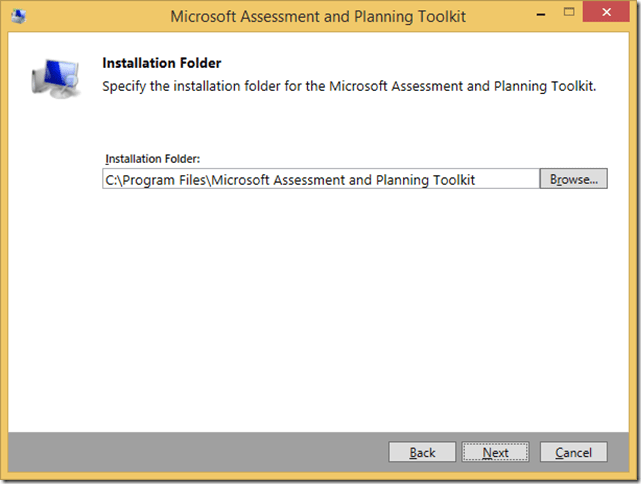The height and width of the screenshot is (484, 641).
Task: Place cursor at "C:\" start of path
Action: coord(106,180)
